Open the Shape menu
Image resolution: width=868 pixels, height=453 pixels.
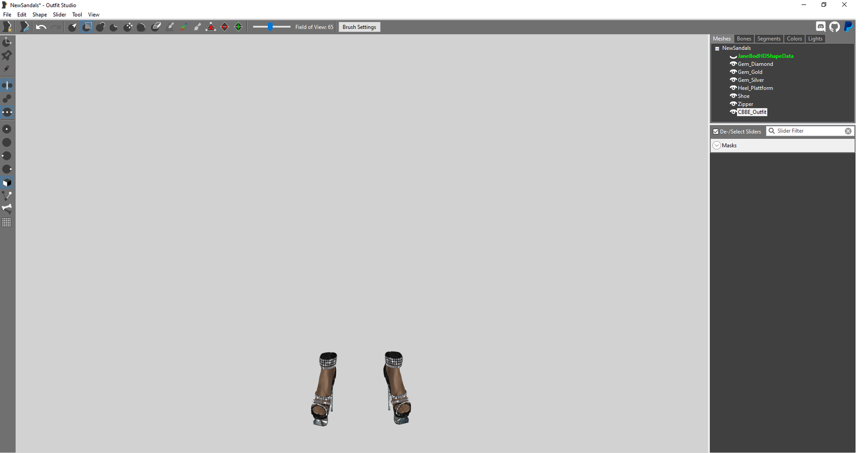39,14
